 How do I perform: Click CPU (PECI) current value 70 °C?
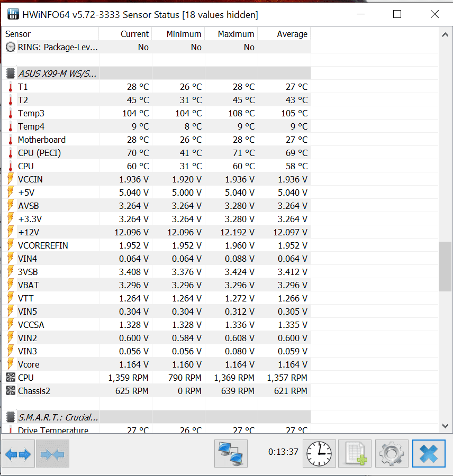pyautogui.click(x=138, y=153)
